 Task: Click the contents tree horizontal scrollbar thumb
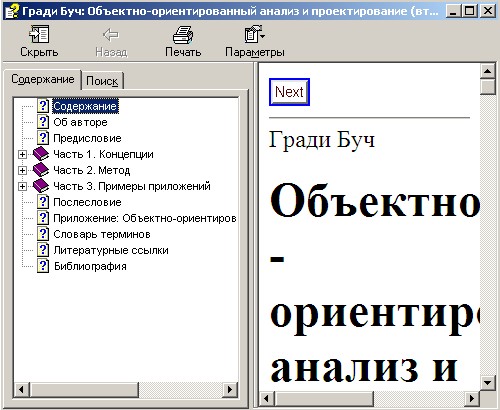click(x=84, y=389)
